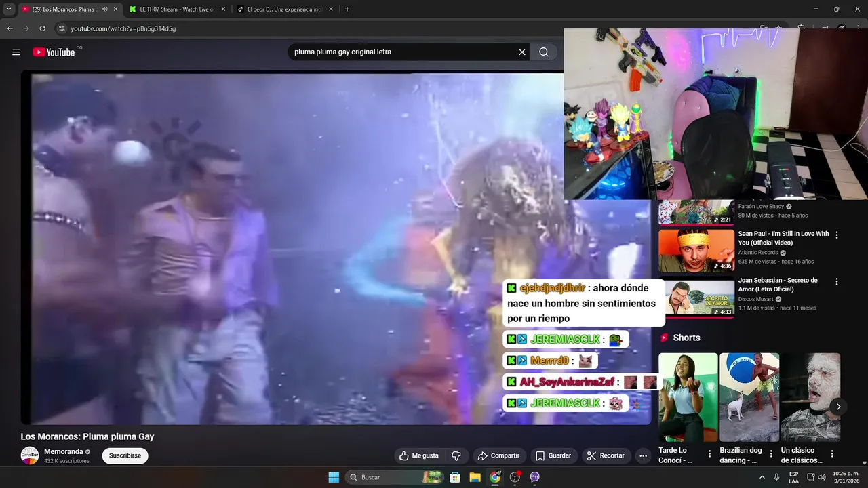The width and height of the screenshot is (868, 488).
Task: Click the purple chat app taskbar icon
Action: click(534, 477)
